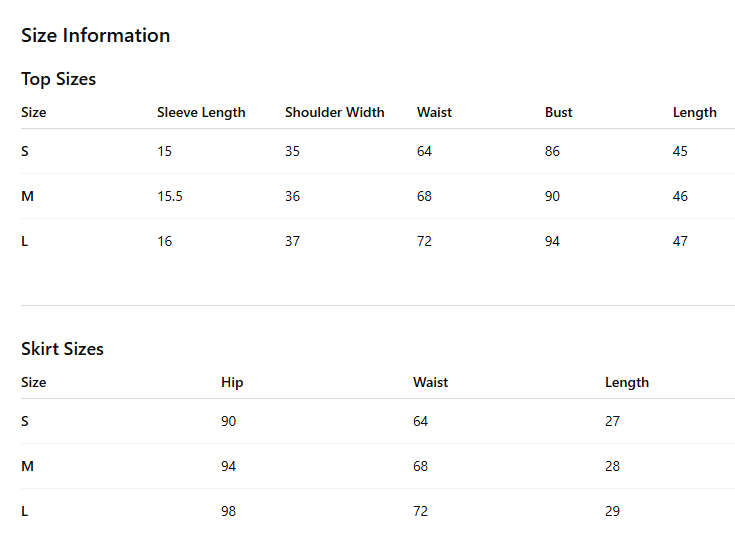This screenshot has height=547, width=735.
Task: Select the S row label in Top Sizes
Action: (25, 151)
